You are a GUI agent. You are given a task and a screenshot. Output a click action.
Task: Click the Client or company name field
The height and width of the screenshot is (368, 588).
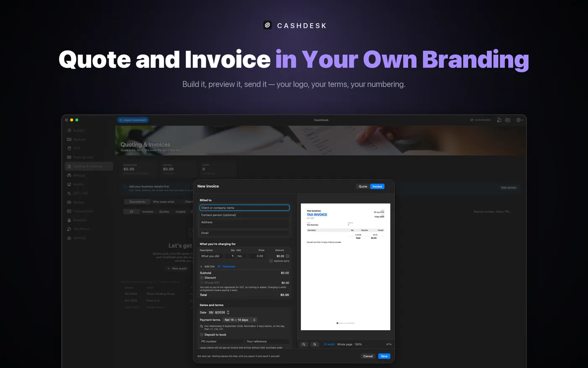244,208
